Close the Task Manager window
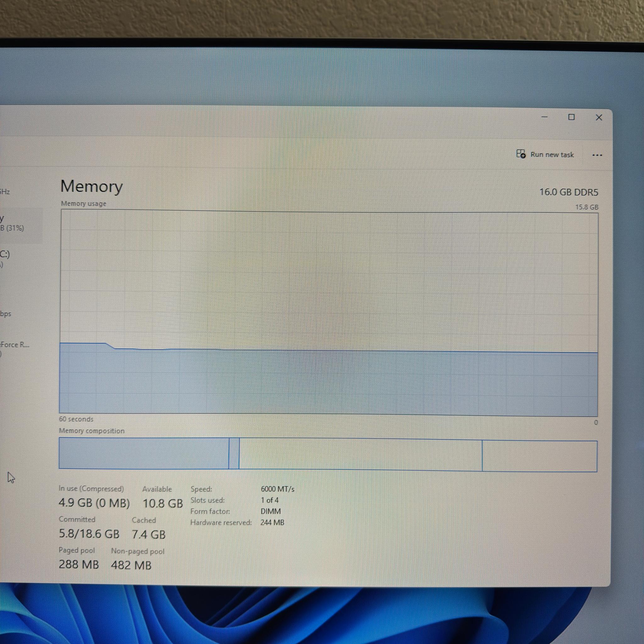The image size is (644, 644). [x=599, y=117]
